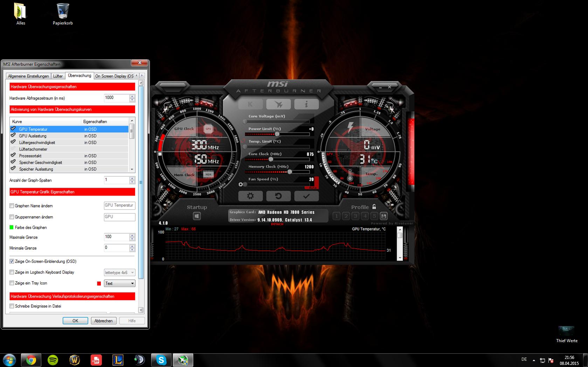Click the Profile lock icon
This screenshot has height=367, width=588.
tap(374, 207)
